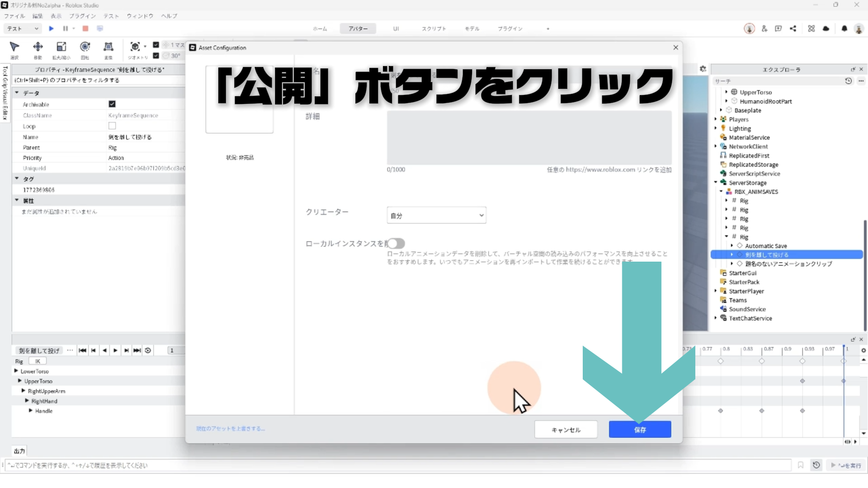The width and height of the screenshot is (868, 488).
Task: Select the Rotate tool icon
Action: (x=85, y=47)
